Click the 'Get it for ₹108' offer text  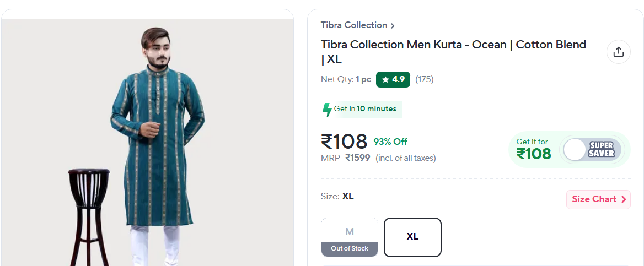[x=533, y=150]
